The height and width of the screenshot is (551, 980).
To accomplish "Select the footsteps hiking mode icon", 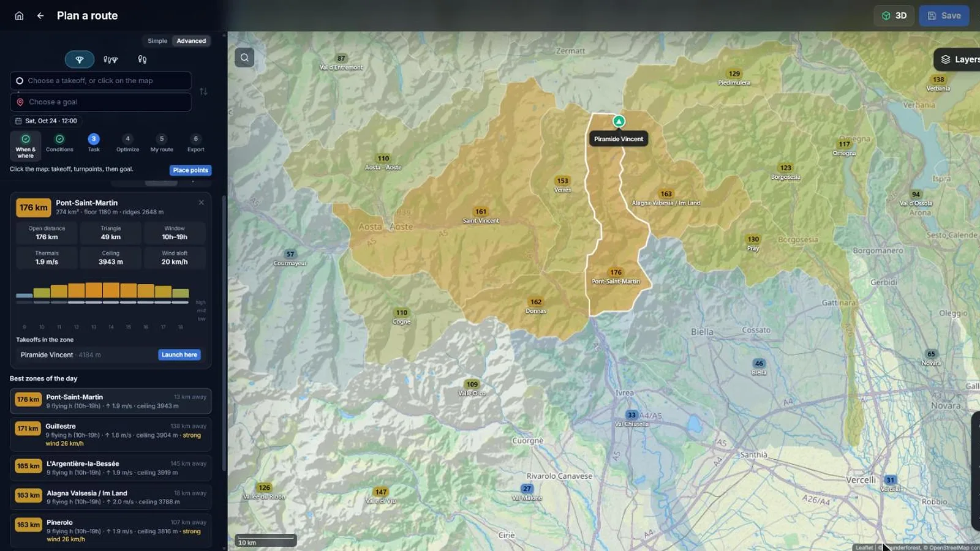I will click(142, 59).
